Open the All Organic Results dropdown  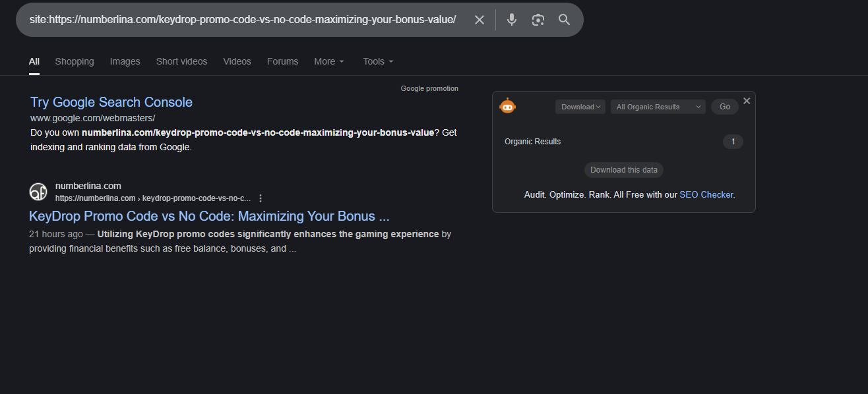tap(658, 107)
